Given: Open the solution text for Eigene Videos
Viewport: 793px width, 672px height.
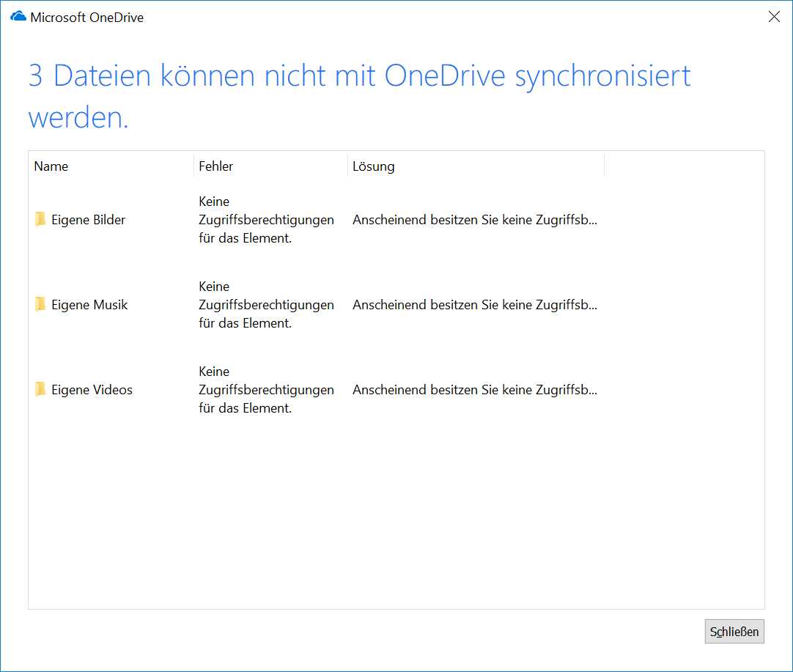Looking at the screenshot, I should tap(475, 390).
